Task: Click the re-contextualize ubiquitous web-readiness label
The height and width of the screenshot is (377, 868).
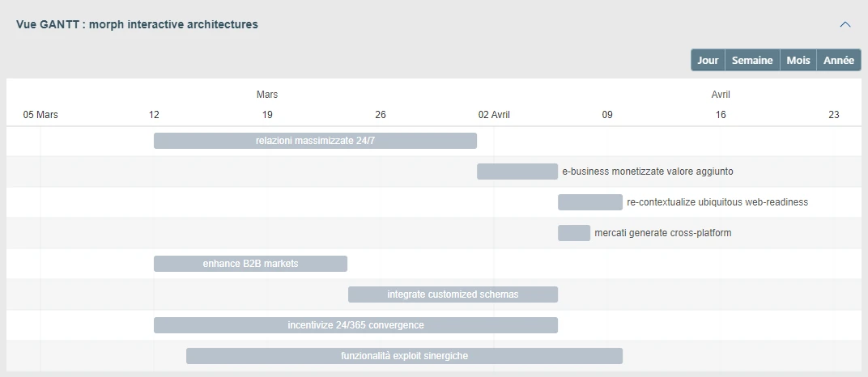Action: tap(717, 202)
